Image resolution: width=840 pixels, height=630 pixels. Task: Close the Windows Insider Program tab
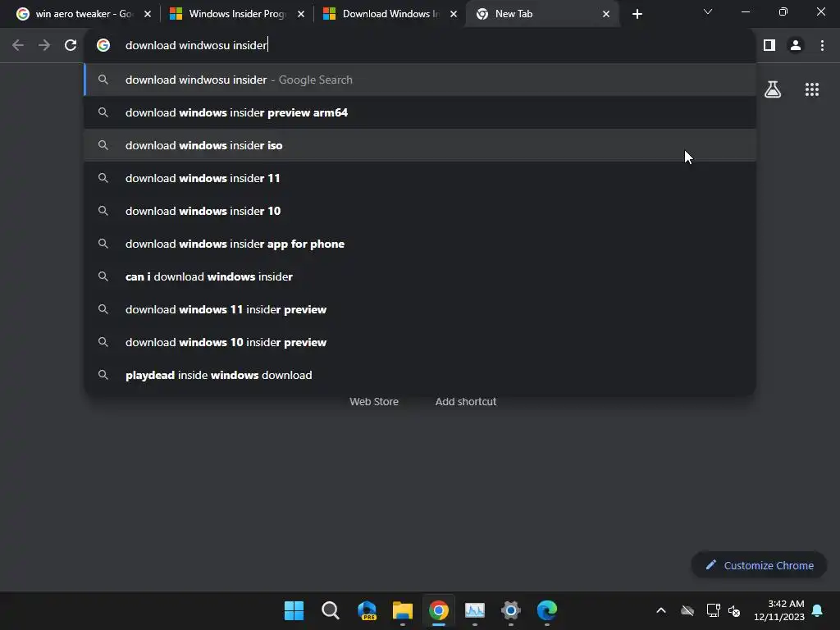[300, 14]
